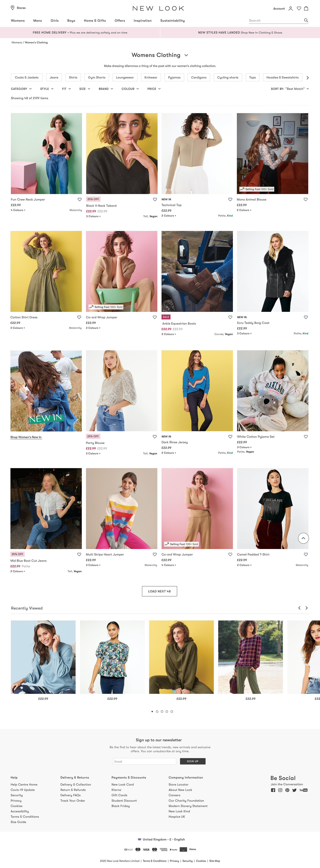This screenshot has height=868, width=320.
Task: Select the Sustainability menu item
Action: tap(172, 21)
